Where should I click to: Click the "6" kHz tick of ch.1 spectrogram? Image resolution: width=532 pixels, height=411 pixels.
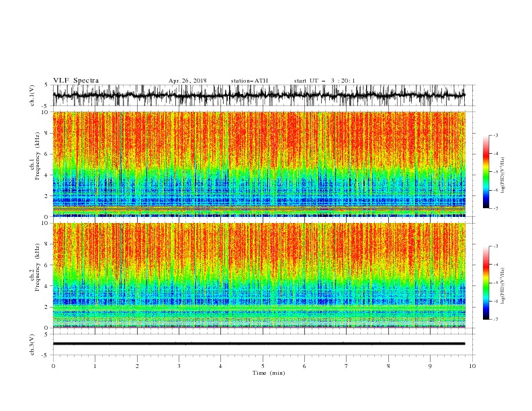click(47, 154)
